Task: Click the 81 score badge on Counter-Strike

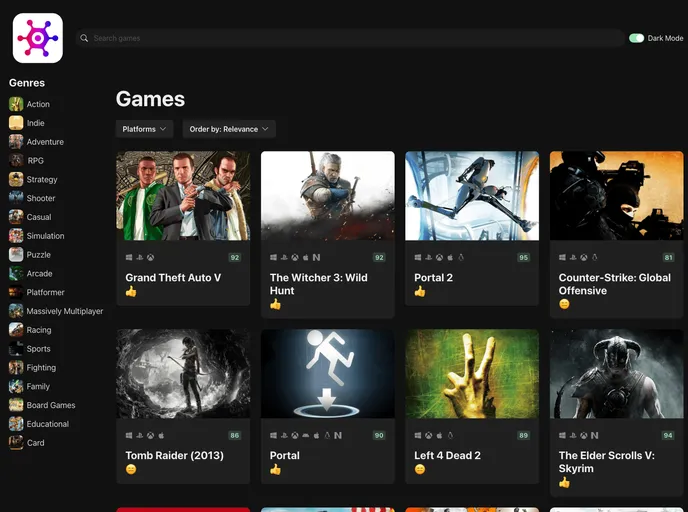Action: pos(668,258)
